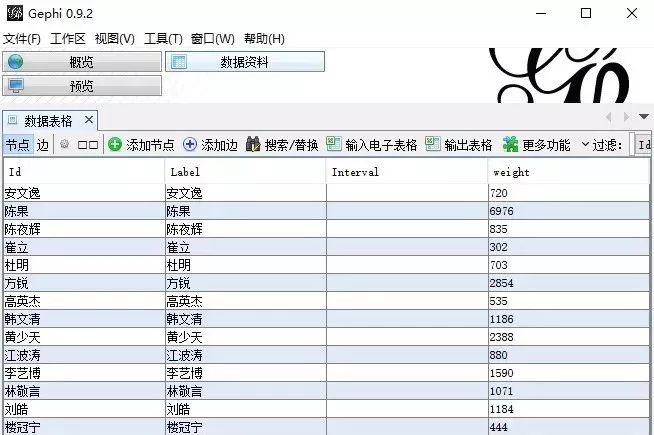Sort by the Interval column header
This screenshot has width=654, height=435.
(x=407, y=172)
